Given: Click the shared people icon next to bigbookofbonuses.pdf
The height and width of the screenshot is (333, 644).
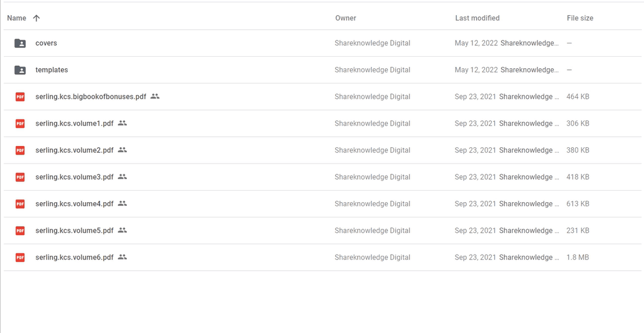Looking at the screenshot, I should pos(155,97).
